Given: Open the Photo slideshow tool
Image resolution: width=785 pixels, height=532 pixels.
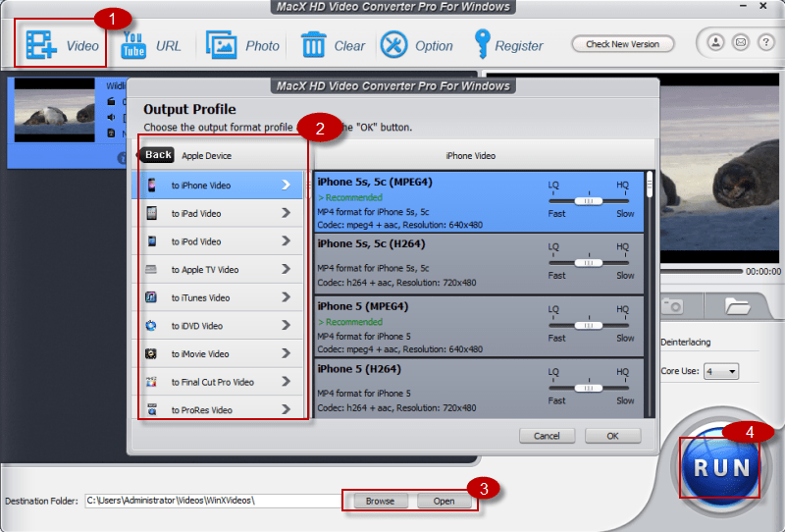Looking at the screenshot, I should [222, 45].
